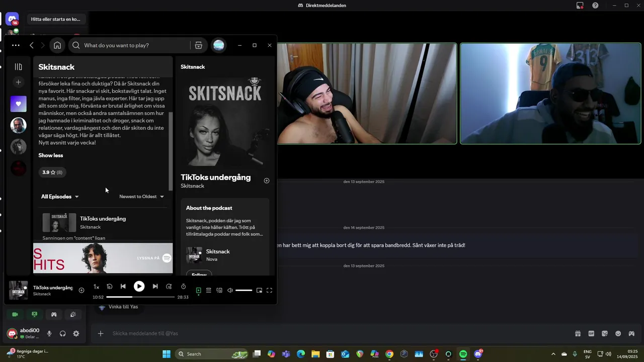Open Discord help icon
Viewport: 644px width, 362px height.
point(595,6)
